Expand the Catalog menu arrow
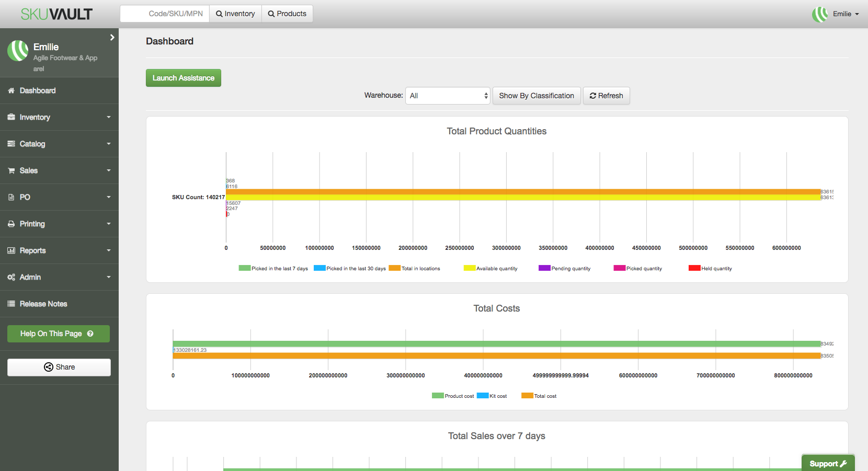 click(x=109, y=144)
